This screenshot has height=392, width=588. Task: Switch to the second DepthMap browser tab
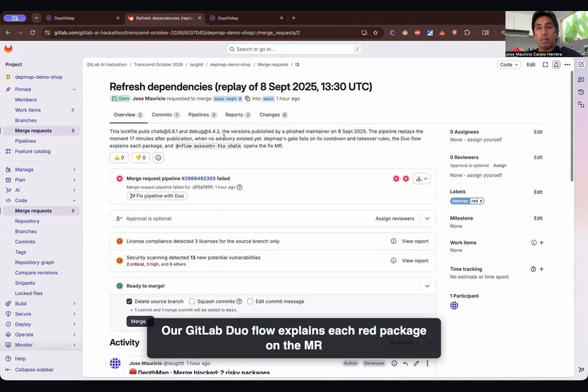(246, 18)
